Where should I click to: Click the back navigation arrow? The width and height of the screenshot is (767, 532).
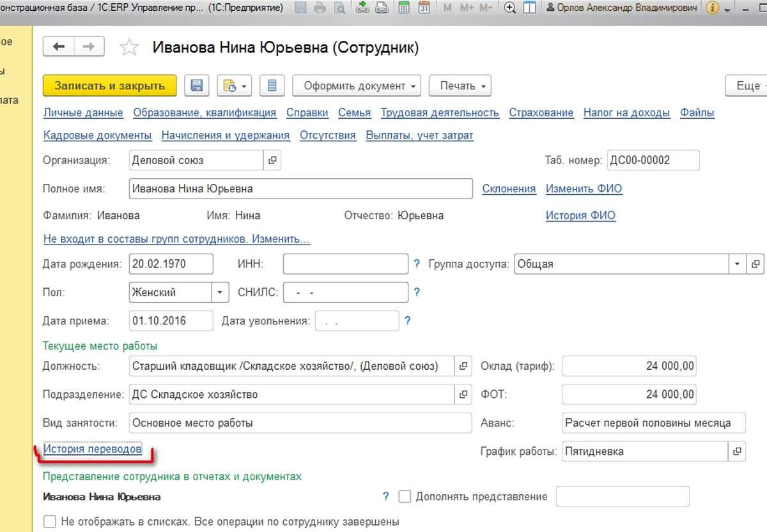tap(59, 47)
